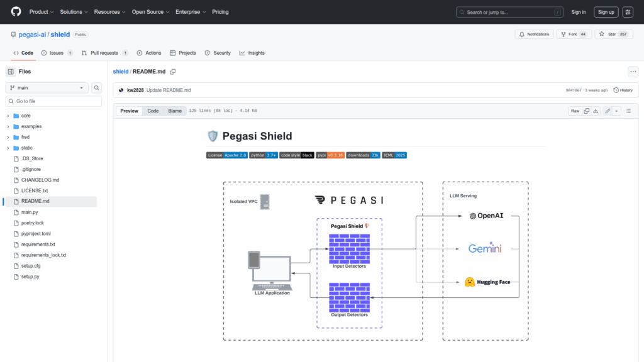
Task: Open pegasi-ai owner link
Action: (x=32, y=35)
